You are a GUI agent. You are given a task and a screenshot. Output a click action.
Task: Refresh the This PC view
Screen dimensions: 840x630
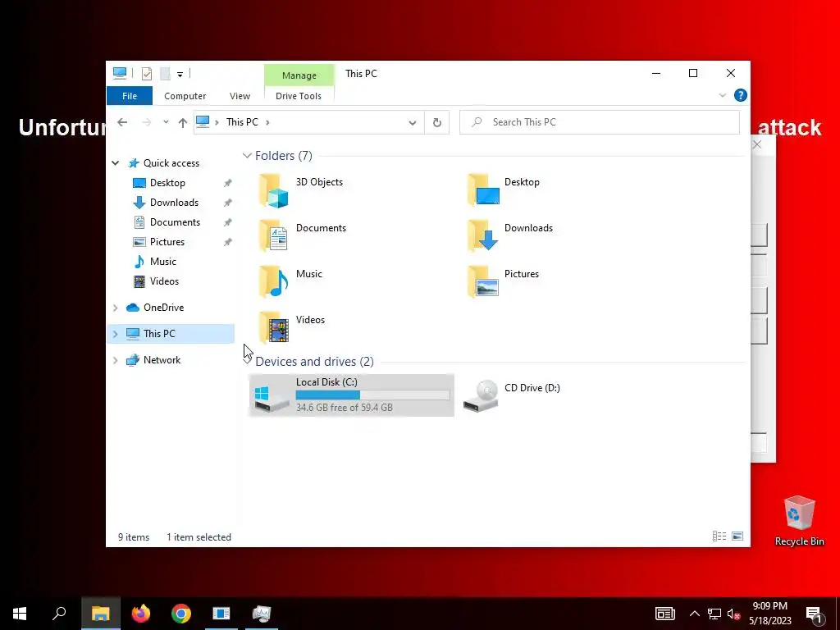(x=436, y=123)
